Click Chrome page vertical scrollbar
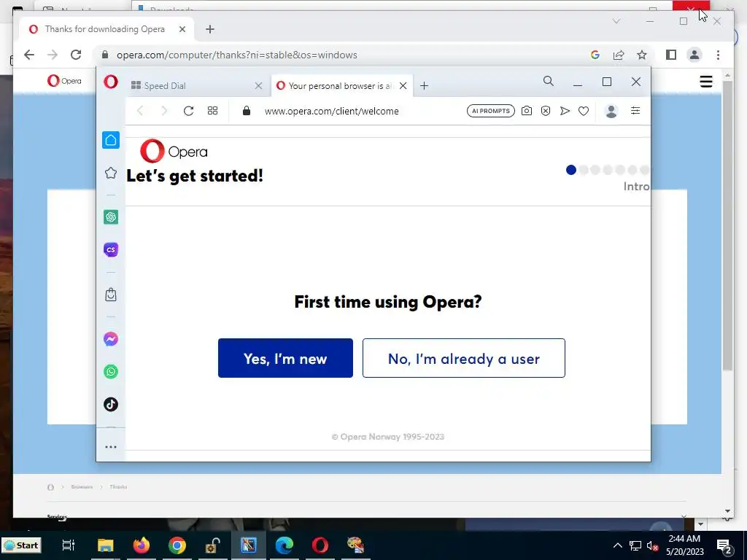This screenshot has height=560, width=747. [x=727, y=226]
